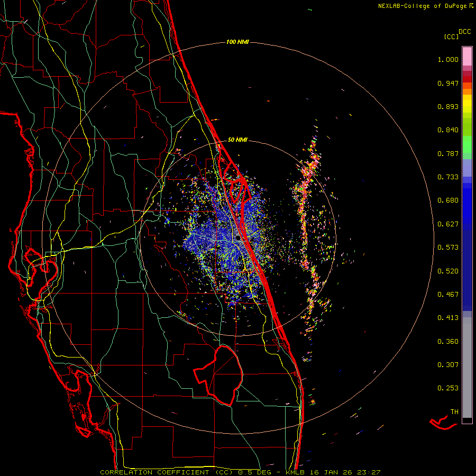Pick the red swatch on the color scale
476x476 pixels.
(467, 79)
